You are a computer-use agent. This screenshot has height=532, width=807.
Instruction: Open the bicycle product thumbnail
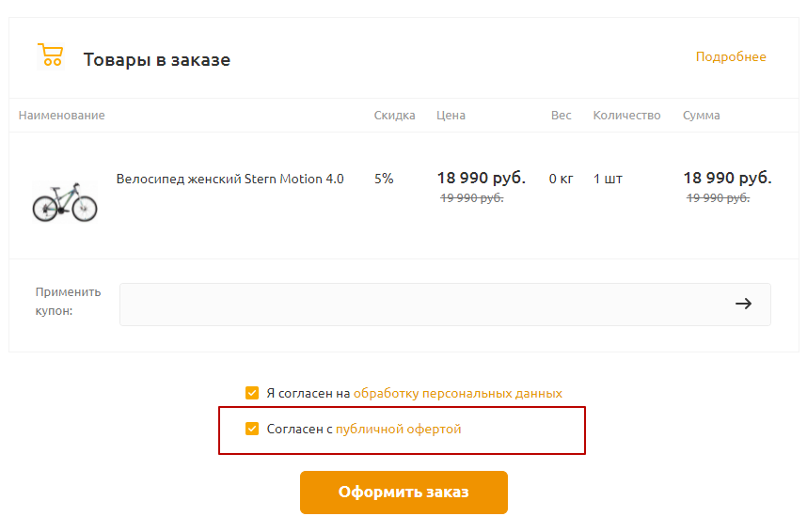tap(65, 202)
